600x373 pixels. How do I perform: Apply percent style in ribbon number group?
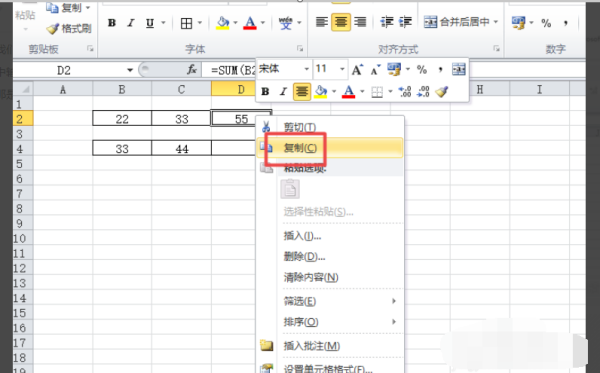(x=546, y=23)
